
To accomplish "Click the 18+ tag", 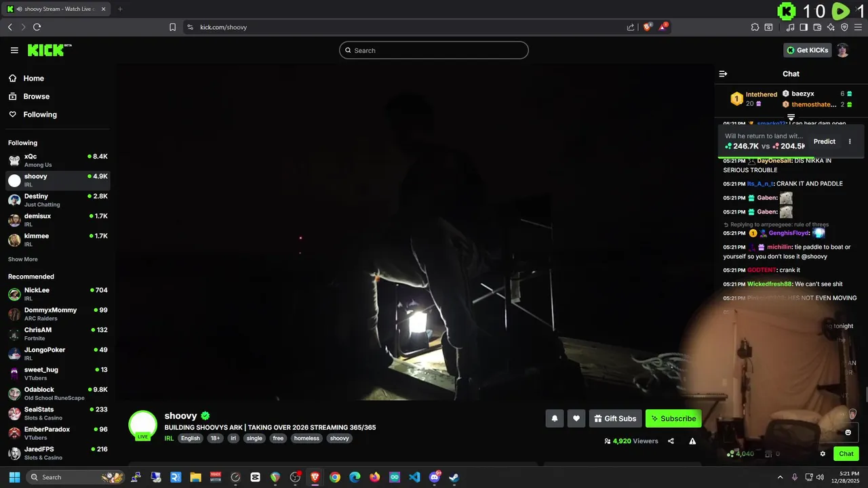I will click(215, 439).
